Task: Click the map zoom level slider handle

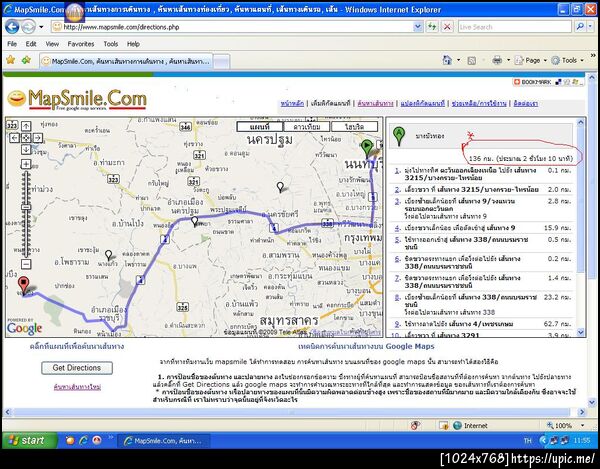Action: pos(26,207)
